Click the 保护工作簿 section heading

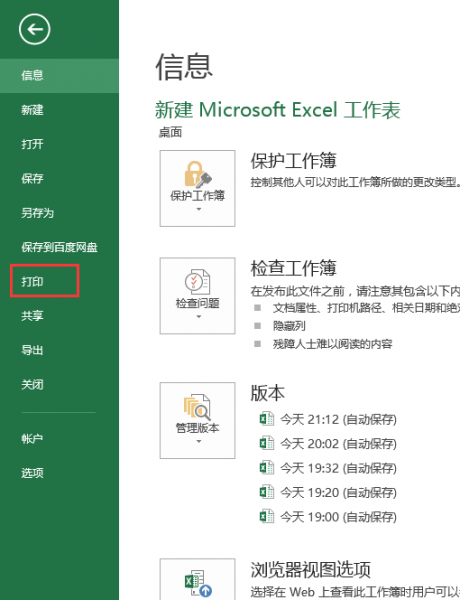click(294, 161)
